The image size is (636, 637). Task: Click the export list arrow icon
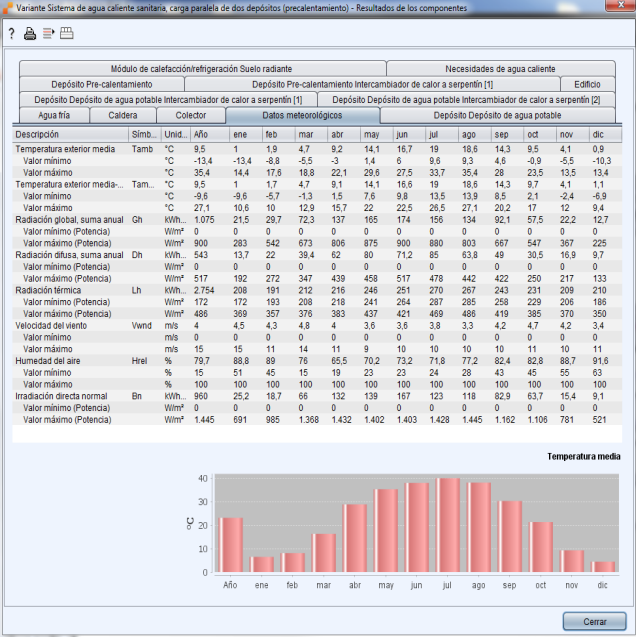coord(47,33)
